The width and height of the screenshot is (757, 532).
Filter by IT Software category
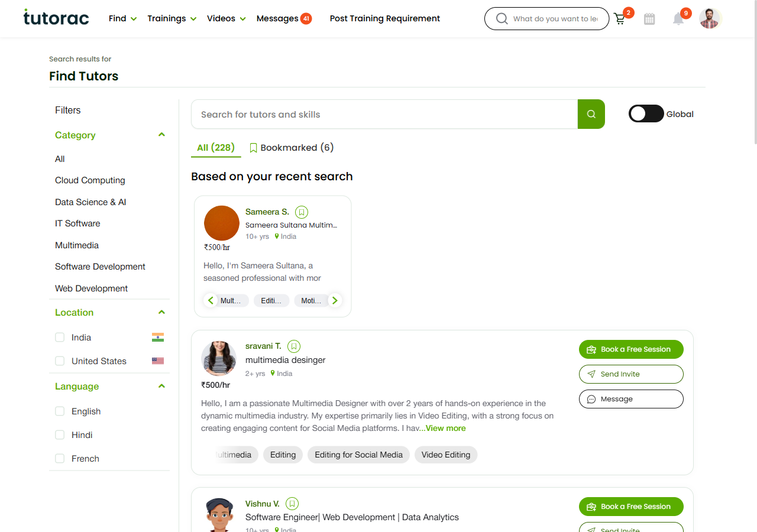coord(77,223)
